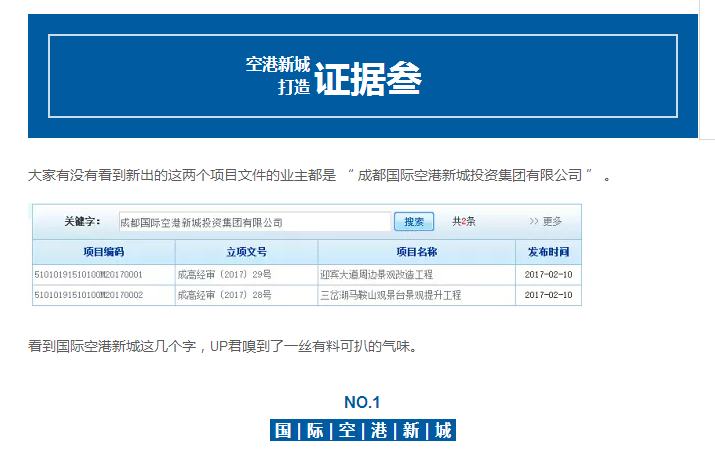Click the 空港新城 banner text

point(278,64)
